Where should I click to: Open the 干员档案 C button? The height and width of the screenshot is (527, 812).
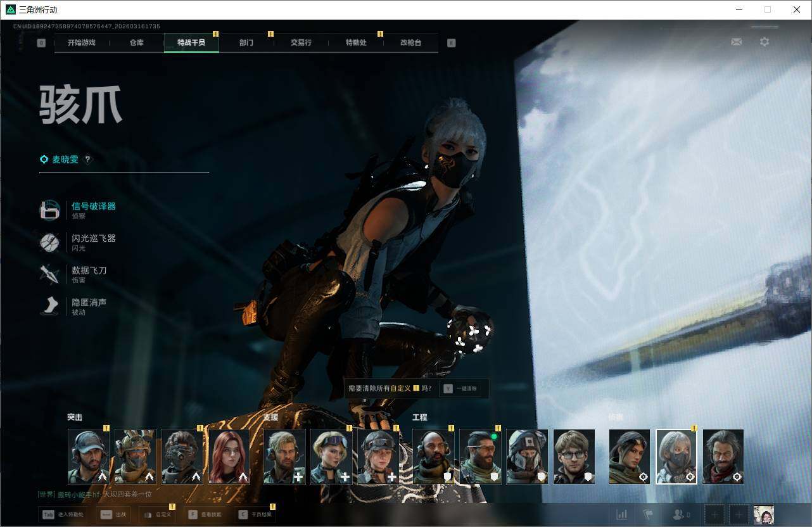click(255, 515)
